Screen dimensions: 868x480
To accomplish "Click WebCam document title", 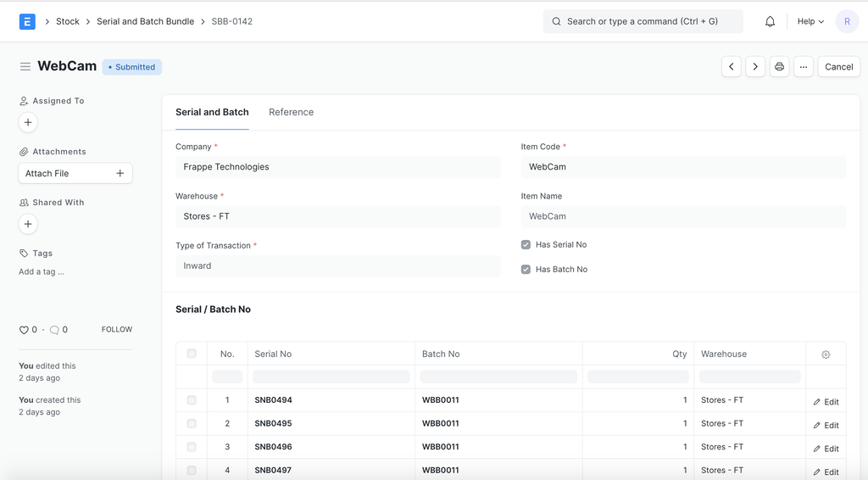I will point(67,66).
